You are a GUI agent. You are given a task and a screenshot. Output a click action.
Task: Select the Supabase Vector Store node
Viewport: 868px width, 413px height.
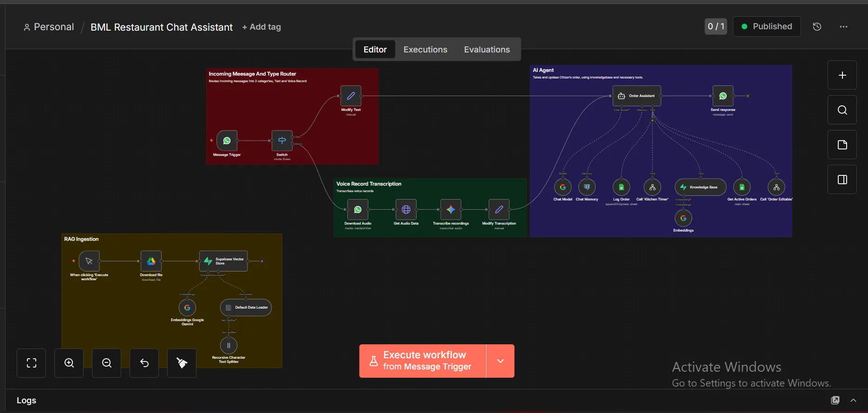(223, 261)
